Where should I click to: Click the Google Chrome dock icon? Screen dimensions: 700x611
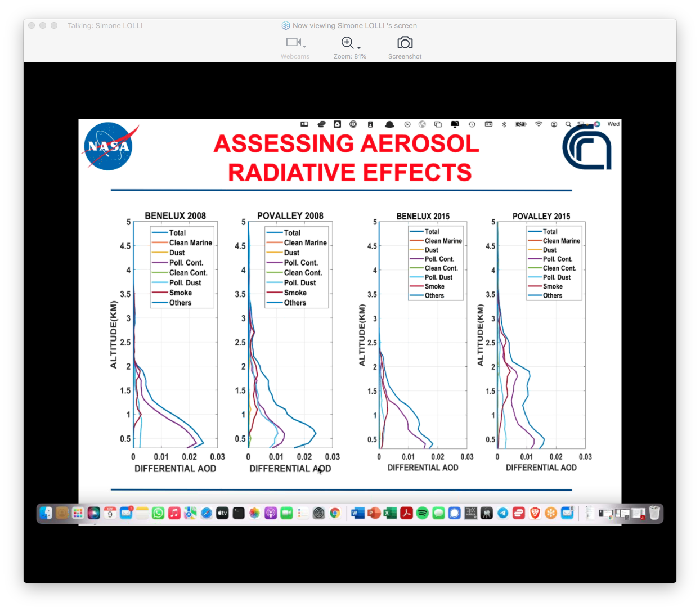[335, 513]
